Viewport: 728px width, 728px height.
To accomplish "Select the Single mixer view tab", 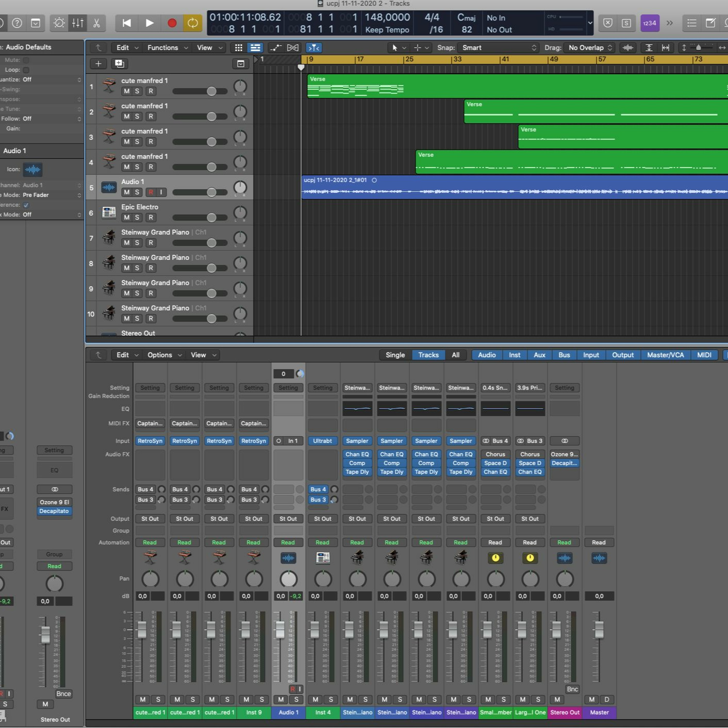I will [x=395, y=355].
